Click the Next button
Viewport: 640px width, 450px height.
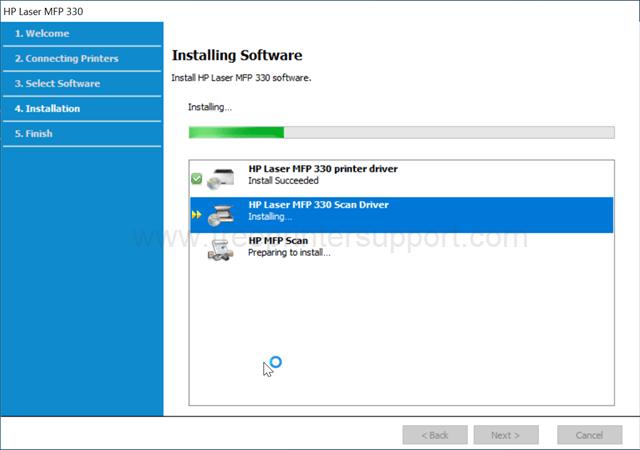pyautogui.click(x=506, y=435)
